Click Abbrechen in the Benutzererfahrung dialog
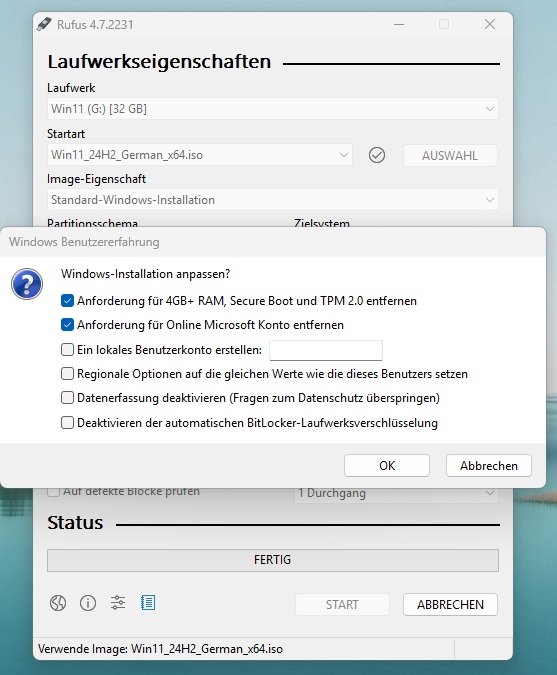This screenshot has height=675, width=557. pos(489,466)
